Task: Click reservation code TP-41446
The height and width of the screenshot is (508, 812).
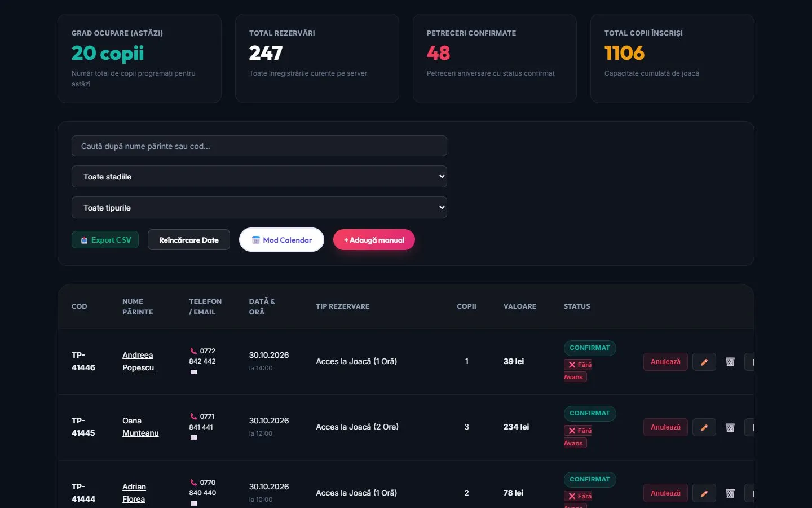Action: pyautogui.click(x=83, y=361)
